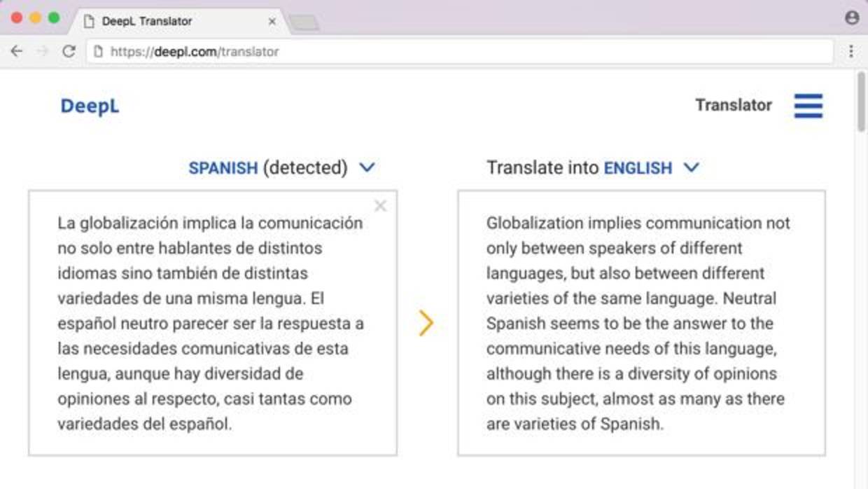Open a new tab button
The width and height of the screenshot is (868, 489).
coord(304,23)
